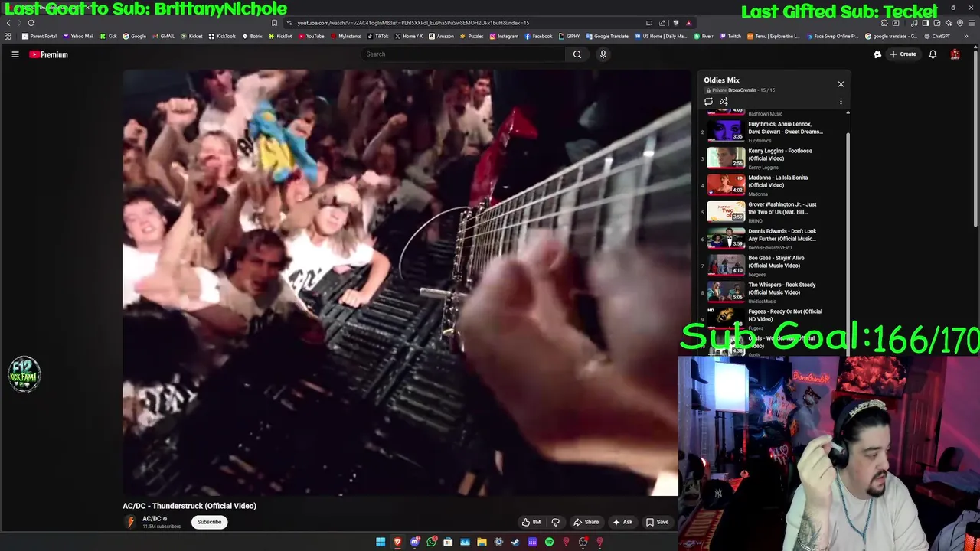Open Brave Shields icon in address bar
Screen dimensions: 980x551
click(675, 23)
